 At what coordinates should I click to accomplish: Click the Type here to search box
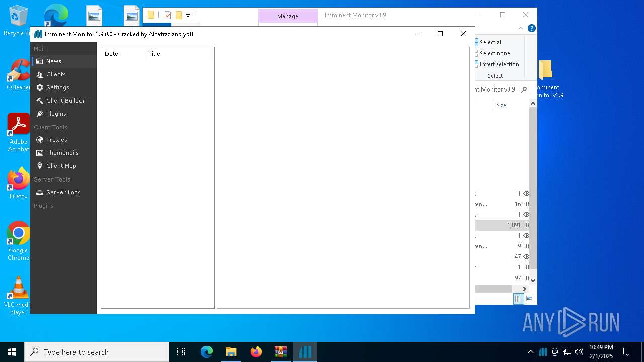click(97, 352)
